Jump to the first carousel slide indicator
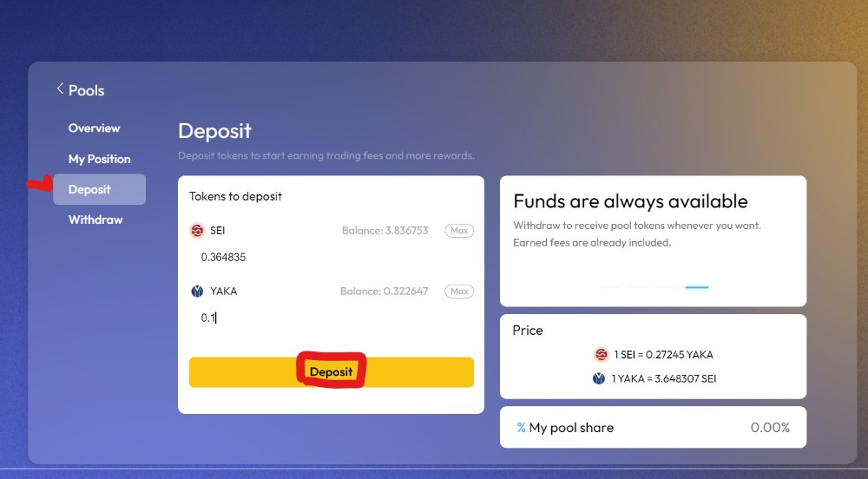Viewport: 868px width, 479px height. (x=610, y=286)
